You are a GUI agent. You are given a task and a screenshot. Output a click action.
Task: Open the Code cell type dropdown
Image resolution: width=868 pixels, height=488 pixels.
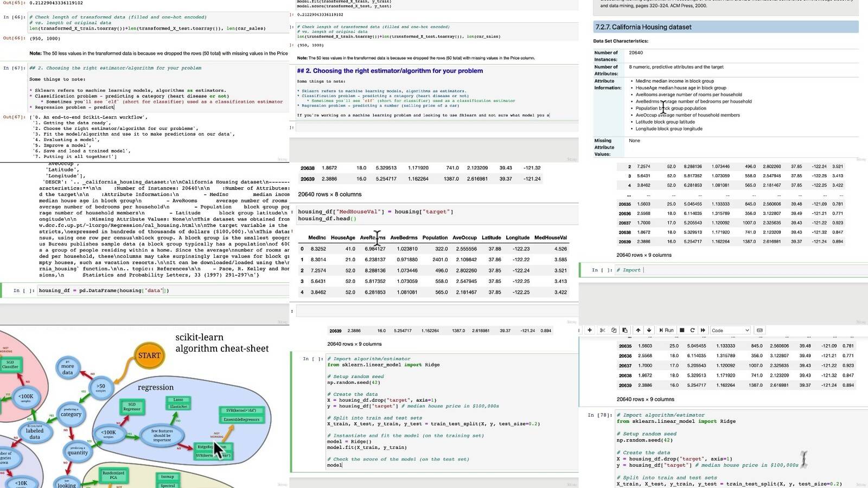point(730,330)
